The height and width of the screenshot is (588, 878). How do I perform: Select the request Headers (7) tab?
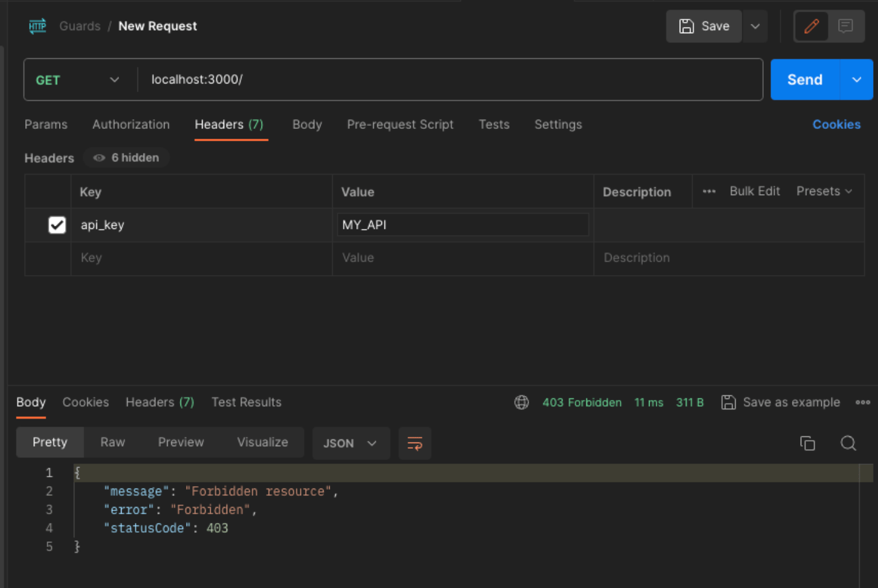229,125
